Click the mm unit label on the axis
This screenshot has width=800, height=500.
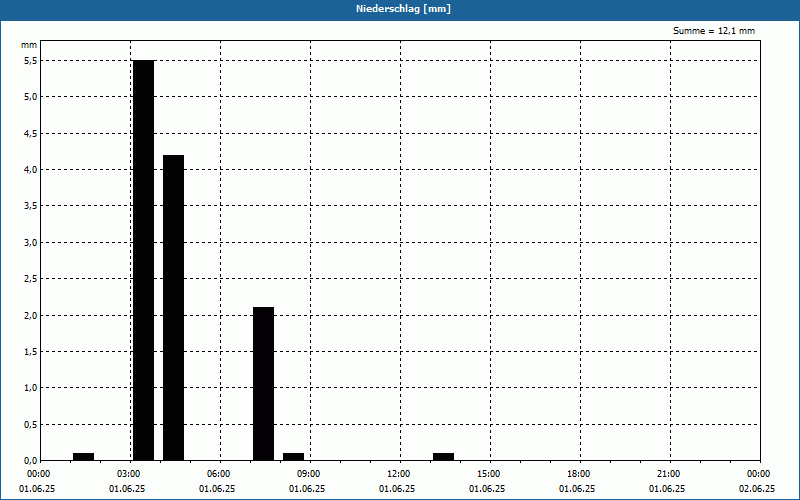coord(29,45)
